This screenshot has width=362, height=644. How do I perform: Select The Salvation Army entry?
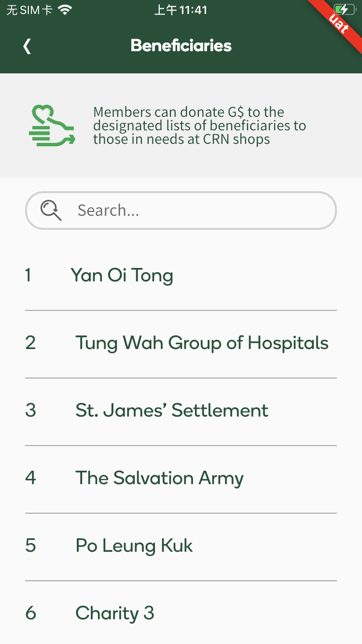159,478
